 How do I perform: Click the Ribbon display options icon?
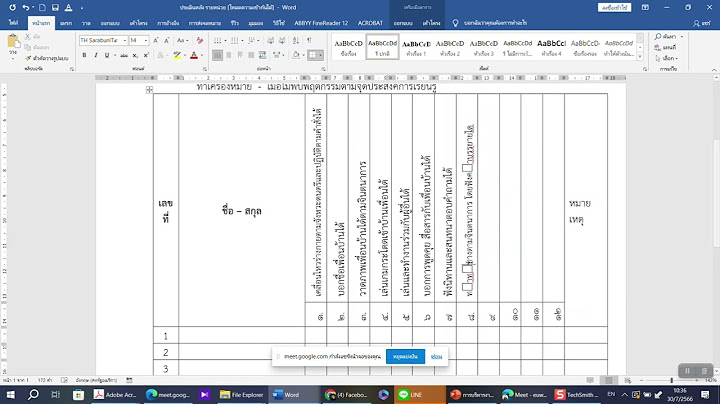[x=645, y=7]
